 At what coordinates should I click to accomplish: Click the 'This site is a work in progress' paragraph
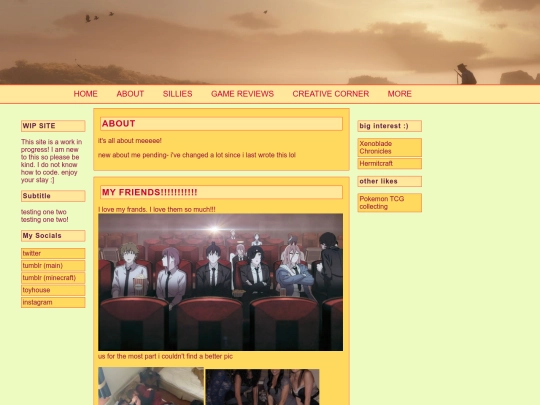point(51,161)
